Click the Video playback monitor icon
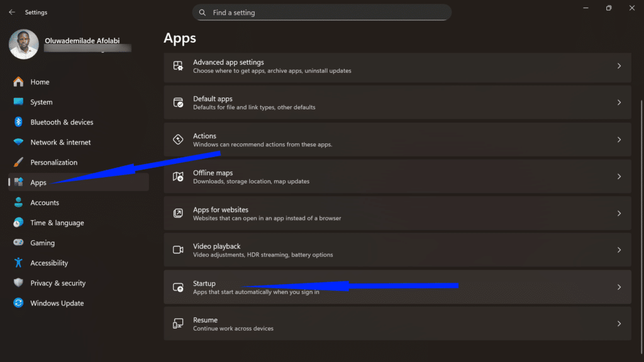 (x=179, y=250)
